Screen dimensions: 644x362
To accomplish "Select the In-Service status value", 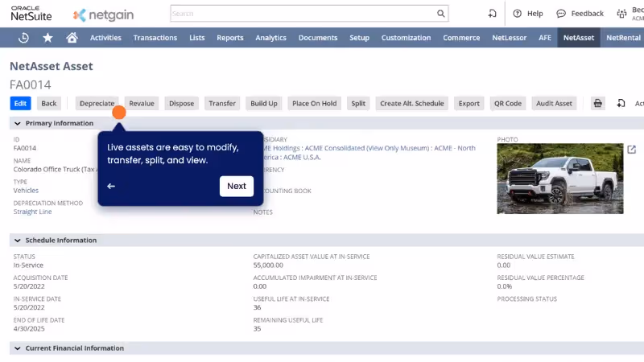I will [x=28, y=265].
